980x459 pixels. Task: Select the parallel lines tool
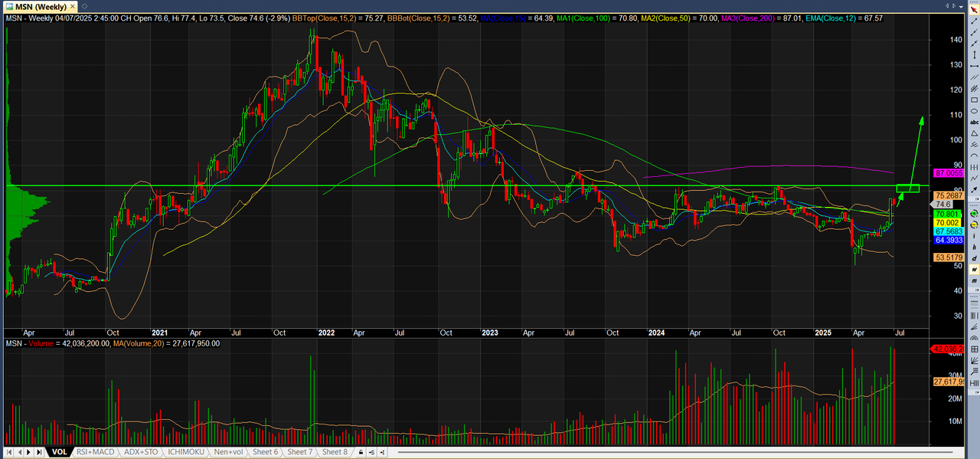point(974,77)
